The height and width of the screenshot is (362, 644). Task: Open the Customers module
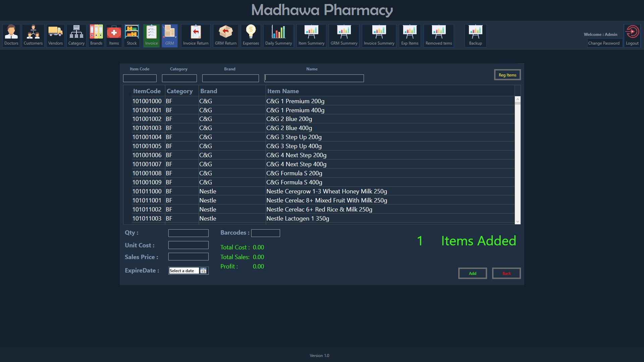click(33, 36)
